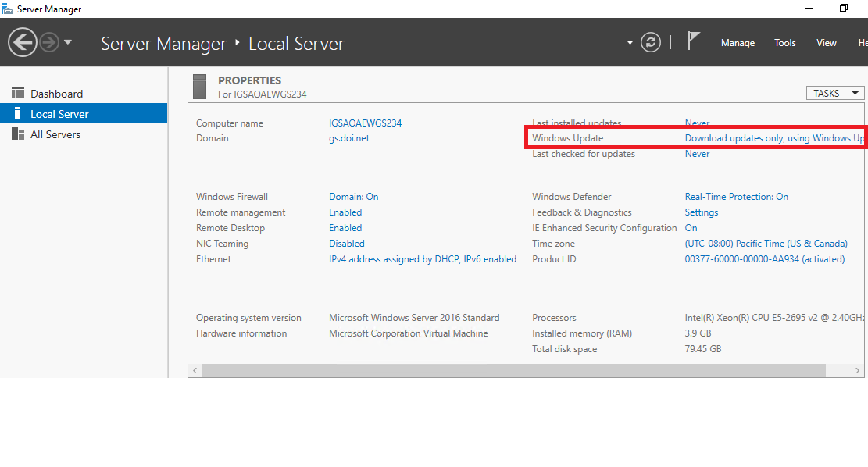Click the scroll left arrow in Properties

[195, 370]
